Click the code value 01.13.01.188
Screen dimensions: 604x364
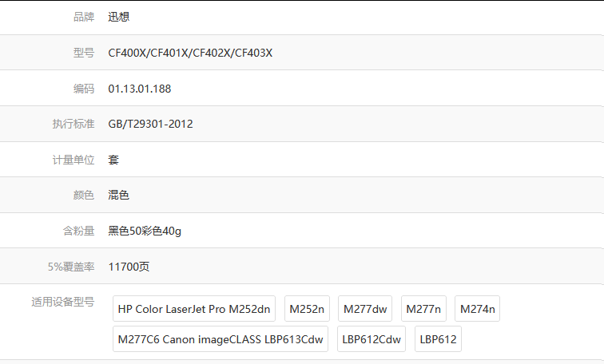(140, 89)
